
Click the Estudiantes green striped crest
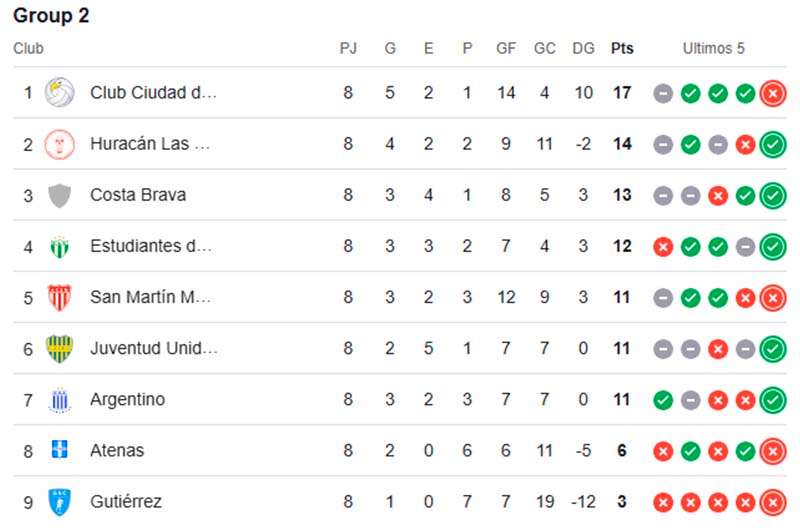59,247
